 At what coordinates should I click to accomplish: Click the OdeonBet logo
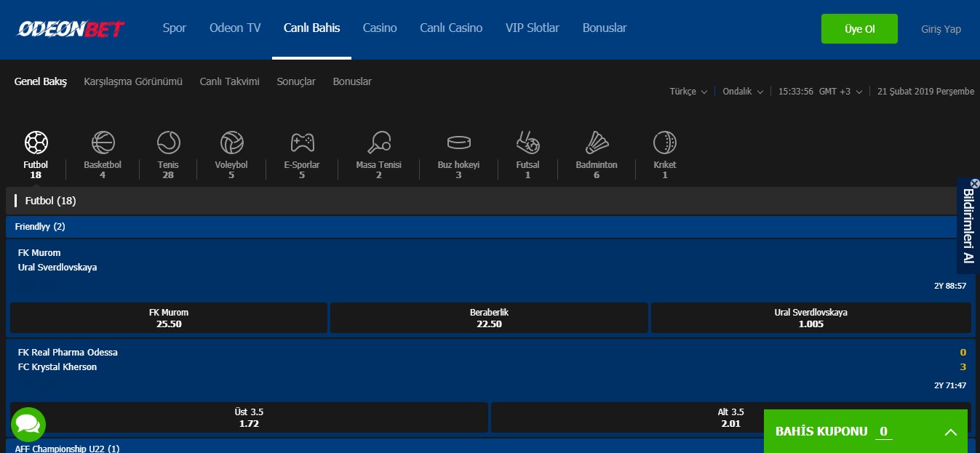tap(71, 28)
